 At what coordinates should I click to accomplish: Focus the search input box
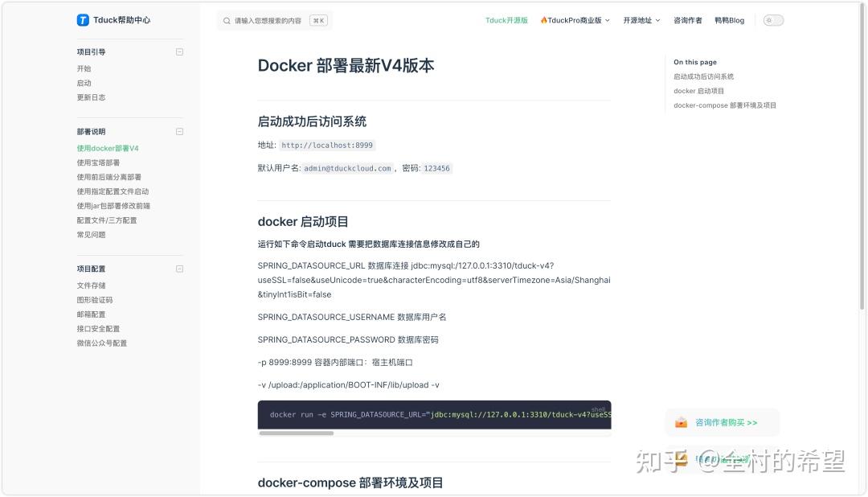click(x=274, y=20)
